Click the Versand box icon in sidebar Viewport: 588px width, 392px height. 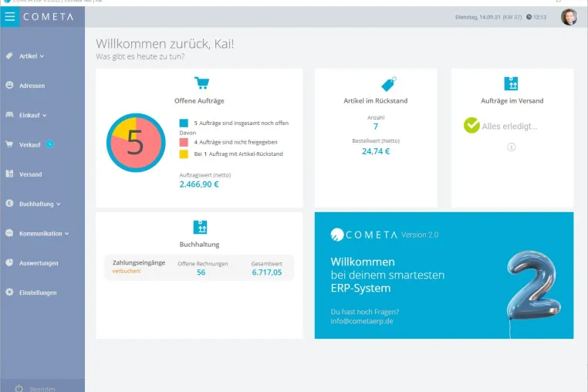coord(9,174)
